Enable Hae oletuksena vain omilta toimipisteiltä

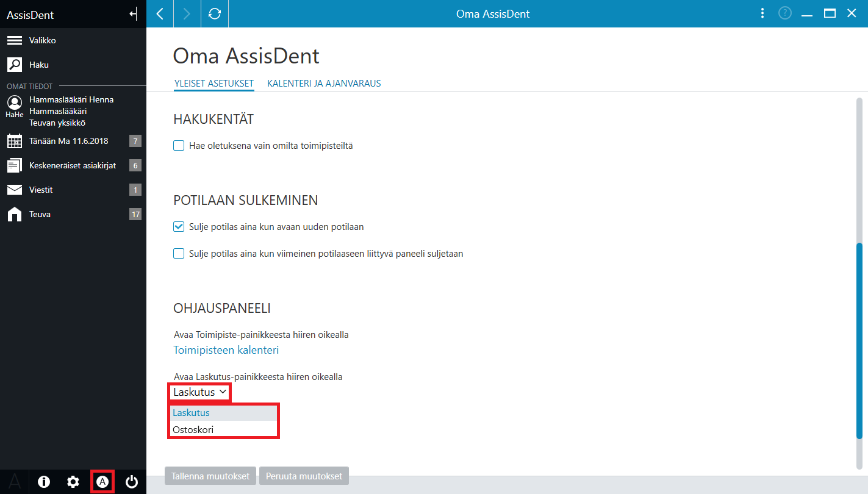tap(179, 146)
